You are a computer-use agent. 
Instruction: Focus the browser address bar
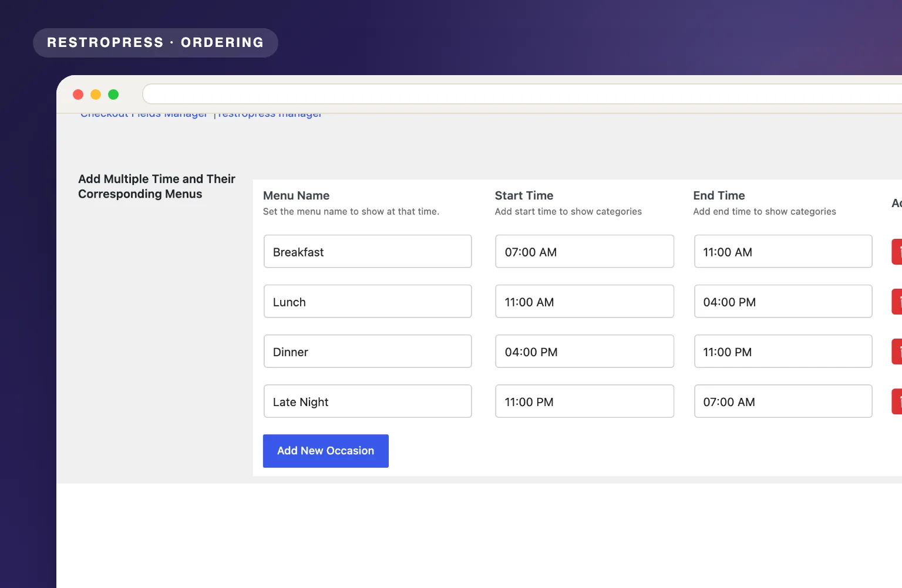point(522,94)
